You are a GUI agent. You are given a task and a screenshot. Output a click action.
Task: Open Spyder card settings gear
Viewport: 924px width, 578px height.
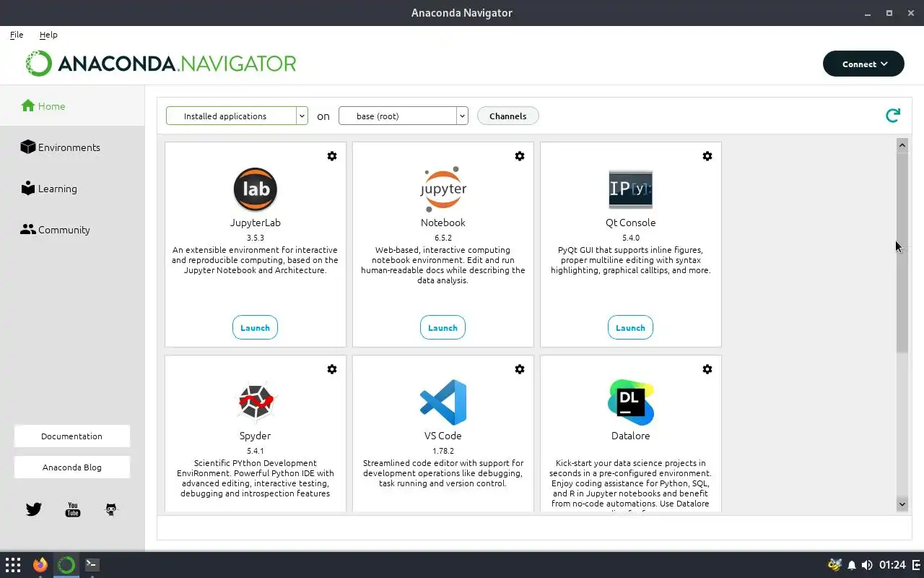coord(332,369)
